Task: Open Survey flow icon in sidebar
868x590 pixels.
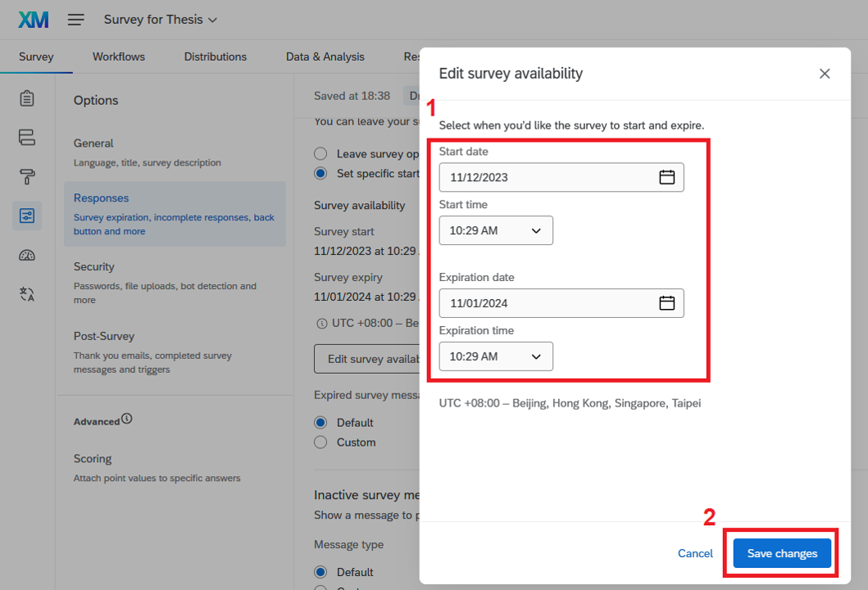Action: click(27, 137)
